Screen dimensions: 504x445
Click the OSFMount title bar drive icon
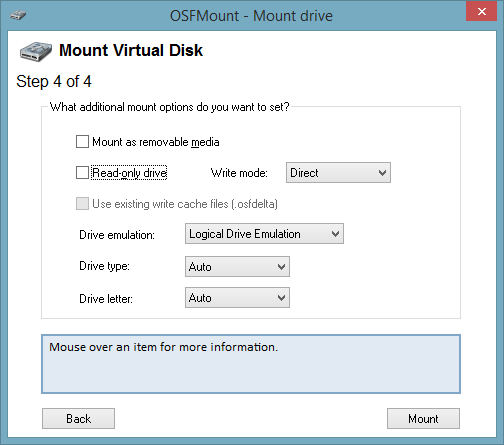[x=18, y=15]
